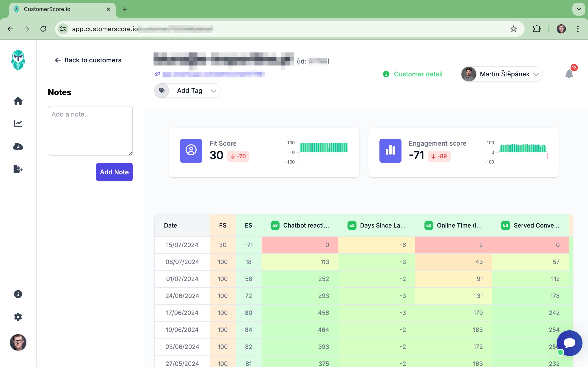The width and height of the screenshot is (588, 367).
Task: Sort by Chatbot reacti... column header
Action: pyautogui.click(x=306, y=225)
